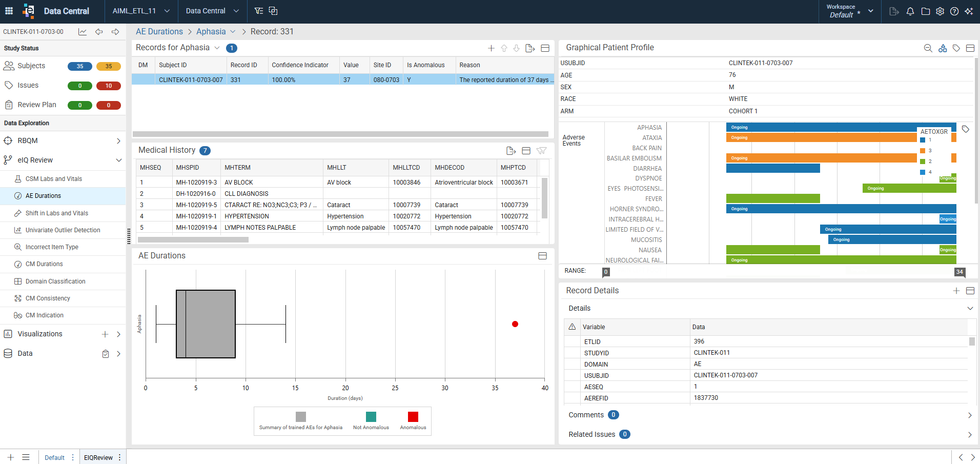Open Review Plan in Study Status
Viewport: 980px width, 464px height.
point(36,105)
